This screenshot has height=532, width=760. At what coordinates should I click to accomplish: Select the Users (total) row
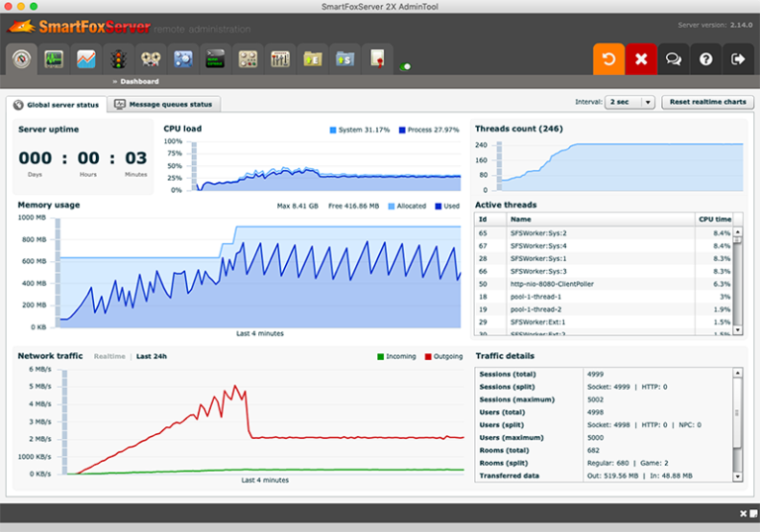click(604, 412)
